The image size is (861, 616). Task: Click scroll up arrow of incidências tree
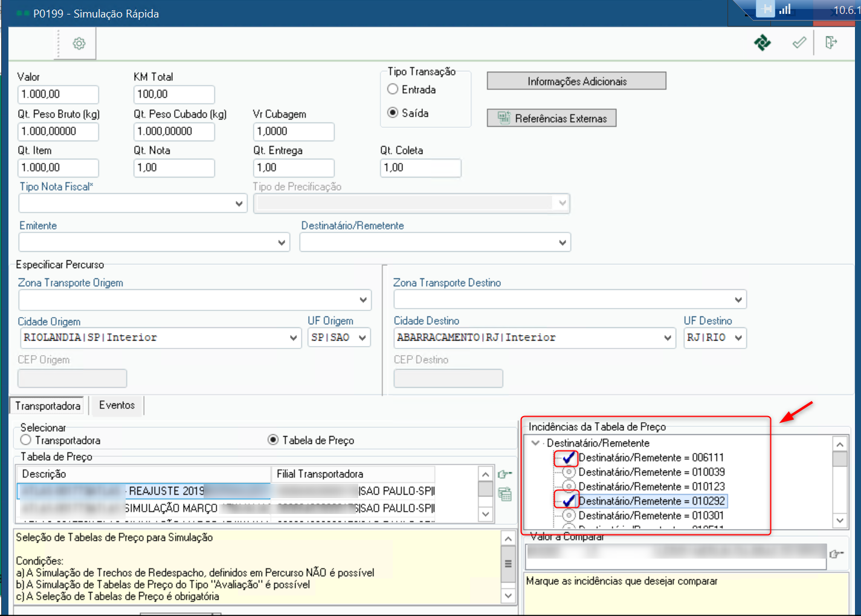click(x=840, y=444)
